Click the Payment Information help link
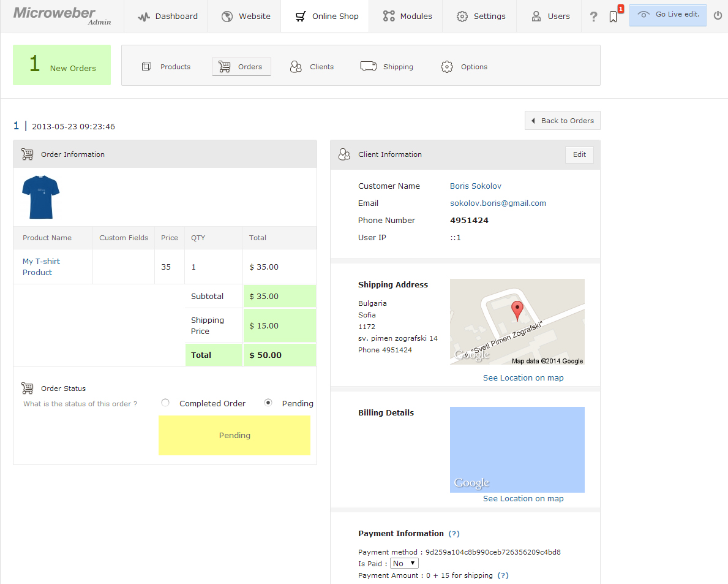 [453, 533]
